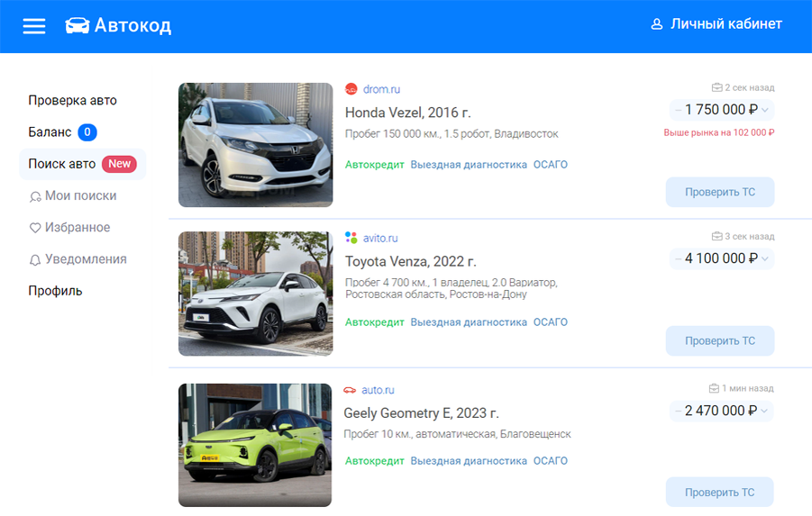Open the white Honda Vezel photo
Image resolution: width=812 pixels, height=516 pixels.
click(256, 145)
